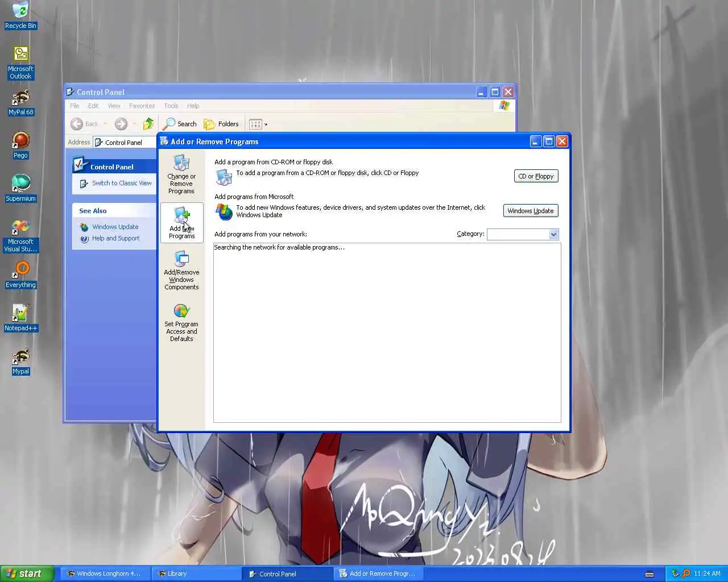
Task: Expand the Back history dropdown arrow
Action: tap(105, 124)
